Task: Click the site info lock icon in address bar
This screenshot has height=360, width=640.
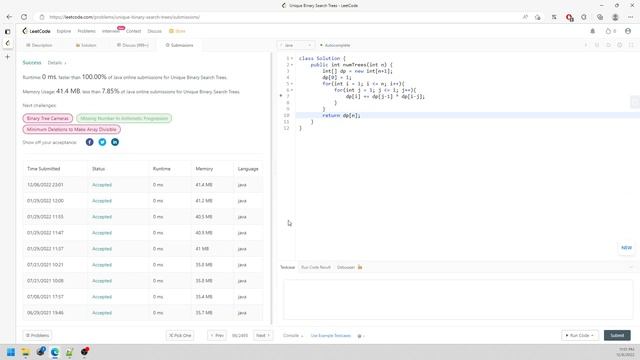Action: tap(42, 17)
